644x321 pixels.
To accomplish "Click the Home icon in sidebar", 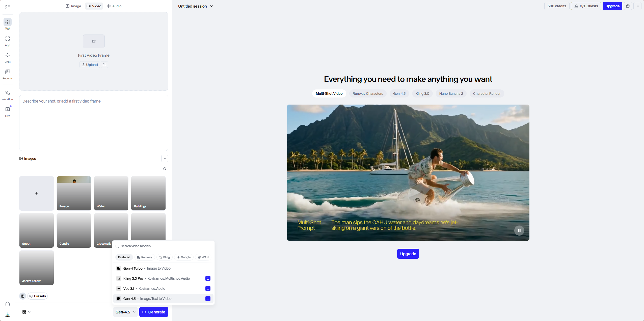I will tap(8, 304).
